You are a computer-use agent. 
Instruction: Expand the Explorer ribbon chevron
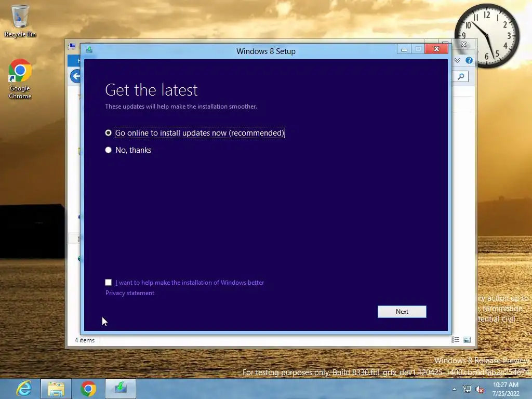pyautogui.click(x=457, y=60)
